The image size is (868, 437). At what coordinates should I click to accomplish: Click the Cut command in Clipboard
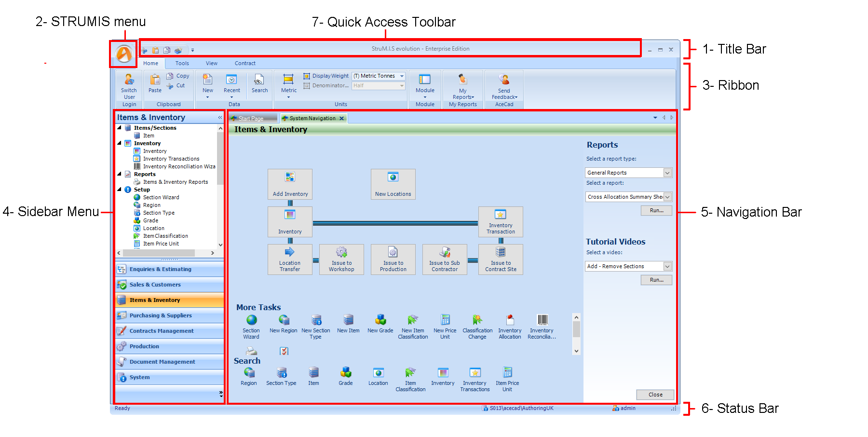[176, 86]
